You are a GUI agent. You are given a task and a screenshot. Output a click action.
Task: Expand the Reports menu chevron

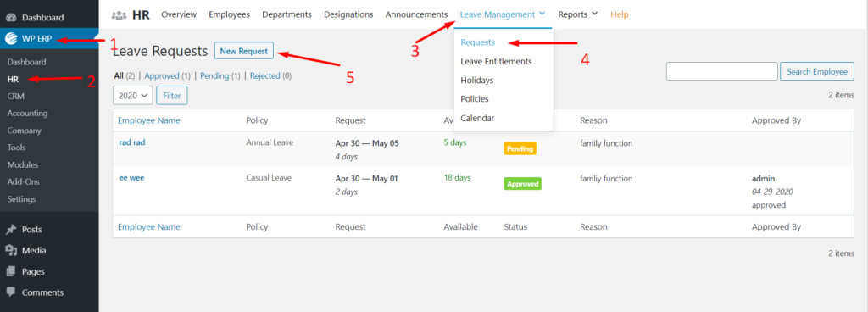tap(595, 14)
